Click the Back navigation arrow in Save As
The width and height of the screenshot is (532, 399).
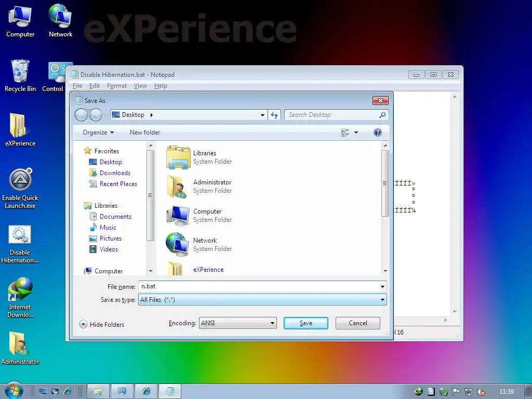coord(82,115)
